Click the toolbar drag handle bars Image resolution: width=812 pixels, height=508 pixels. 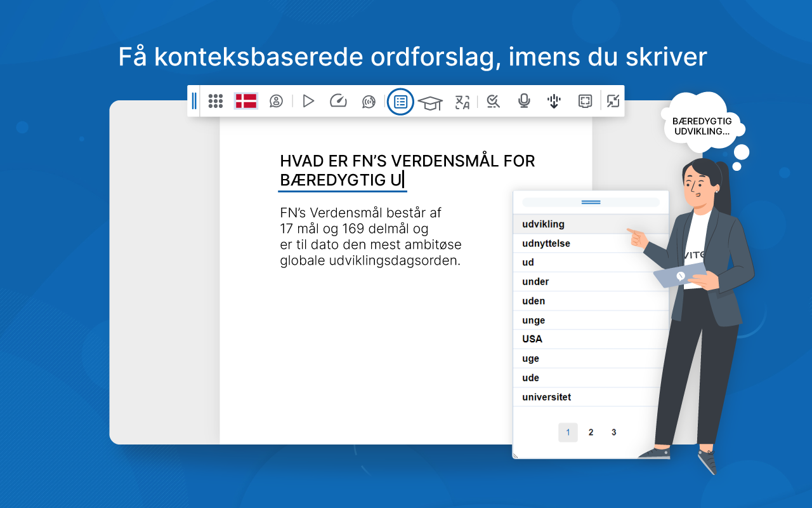click(x=194, y=101)
